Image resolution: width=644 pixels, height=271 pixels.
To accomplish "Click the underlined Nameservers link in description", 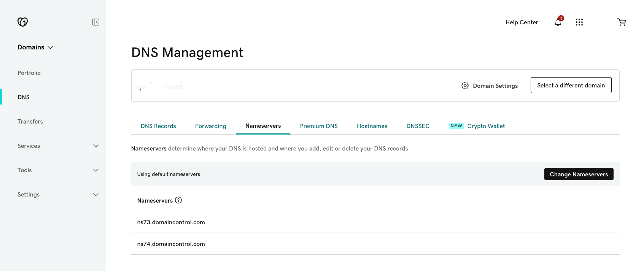I will coord(149,149).
